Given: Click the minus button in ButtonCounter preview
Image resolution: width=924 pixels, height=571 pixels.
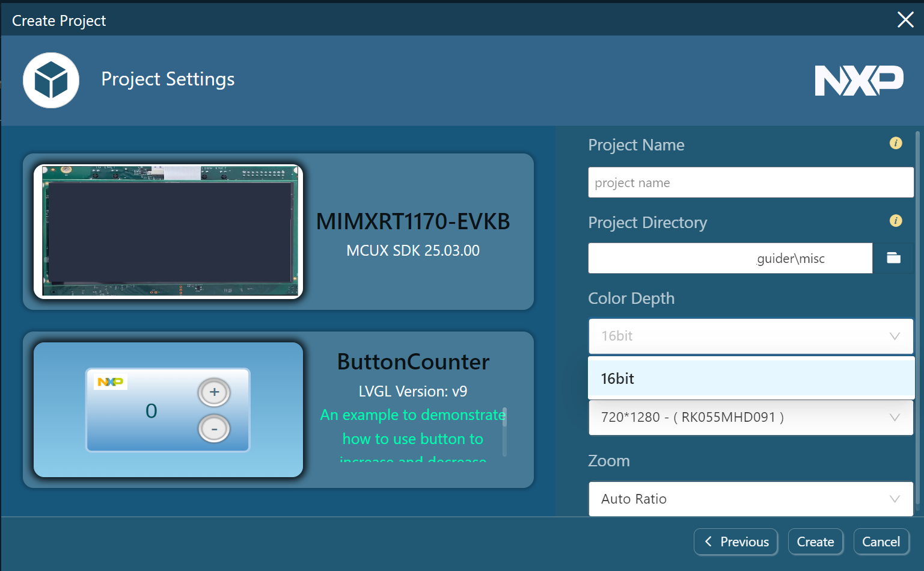Looking at the screenshot, I should (214, 429).
